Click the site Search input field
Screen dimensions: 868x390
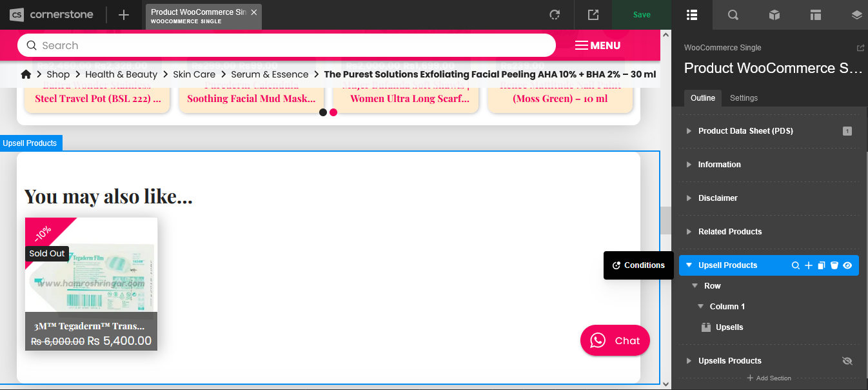click(x=286, y=45)
